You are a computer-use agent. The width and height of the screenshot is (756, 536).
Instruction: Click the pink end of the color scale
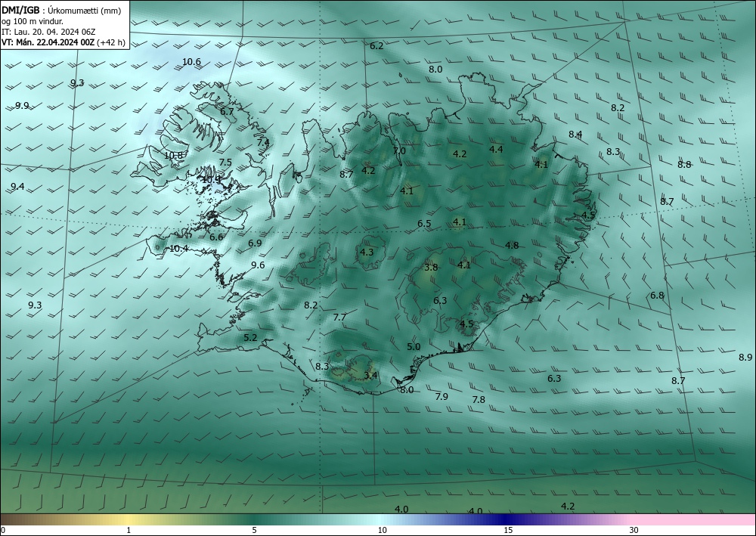(694, 519)
